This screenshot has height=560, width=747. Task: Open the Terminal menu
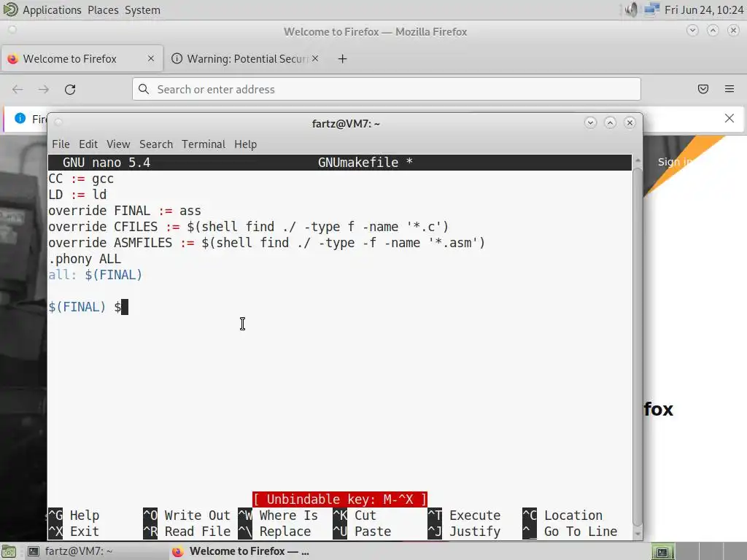[204, 144]
